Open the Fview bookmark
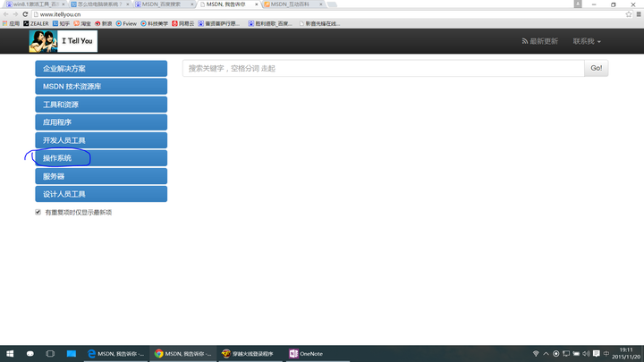This screenshot has height=362, width=644. 126,23
